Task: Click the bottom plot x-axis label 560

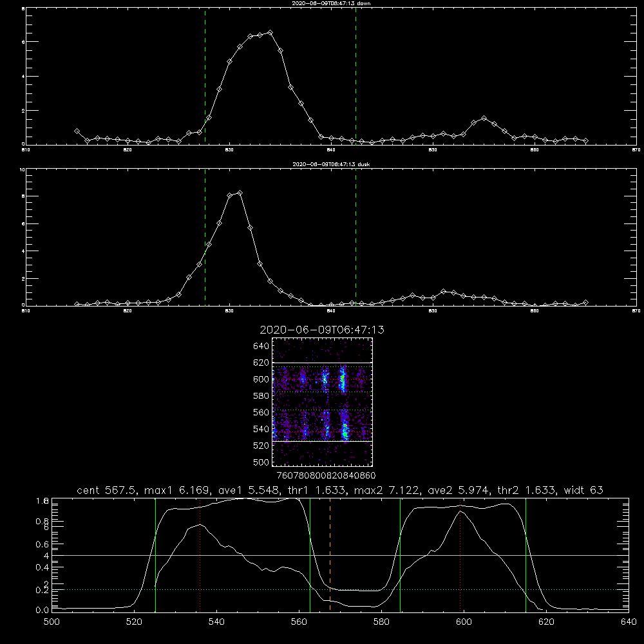Action: tap(299, 622)
